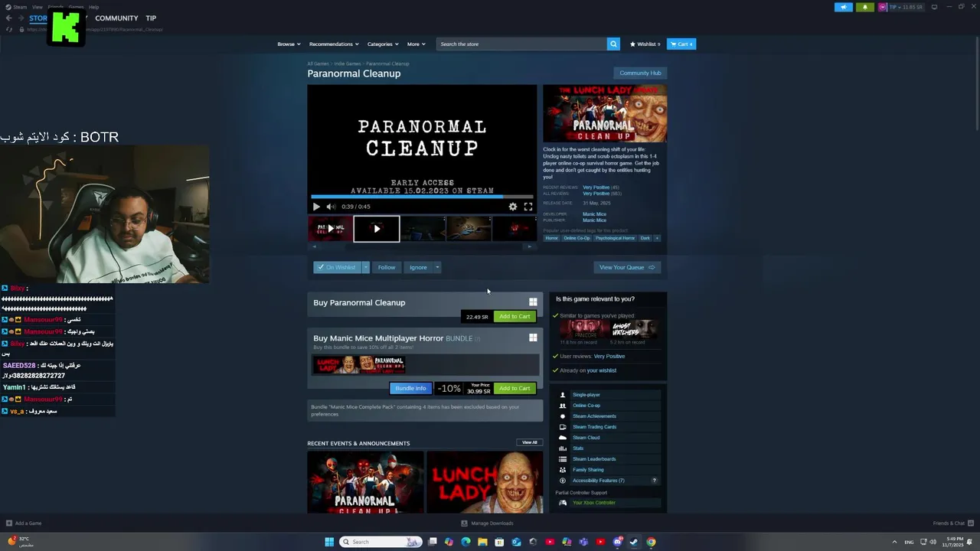The image size is (980, 551).
Task: Expand the Recommendations menu
Action: (x=334, y=44)
